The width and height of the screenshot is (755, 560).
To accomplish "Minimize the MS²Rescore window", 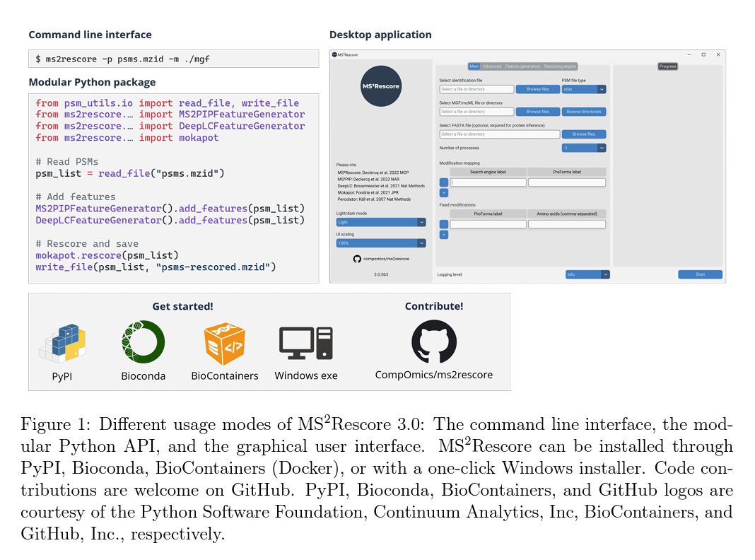I will coord(689,55).
